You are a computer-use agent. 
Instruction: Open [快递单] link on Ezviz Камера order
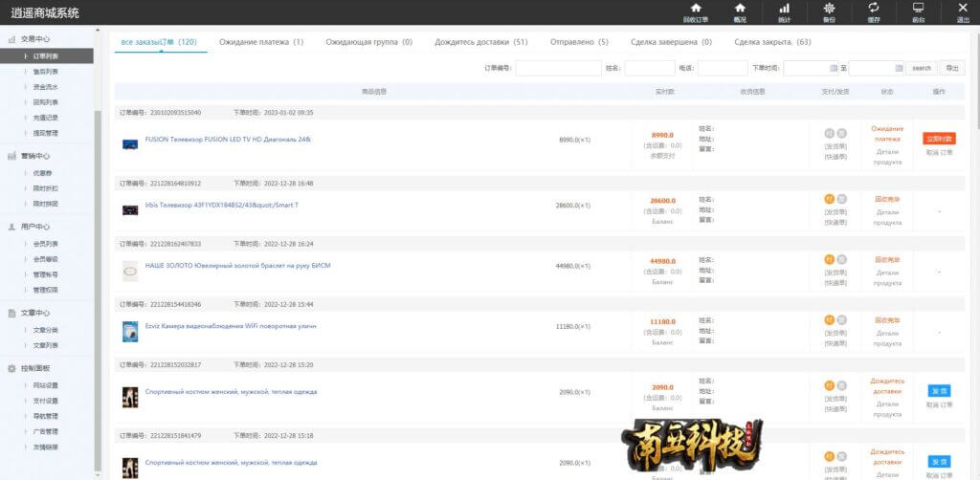835,342
